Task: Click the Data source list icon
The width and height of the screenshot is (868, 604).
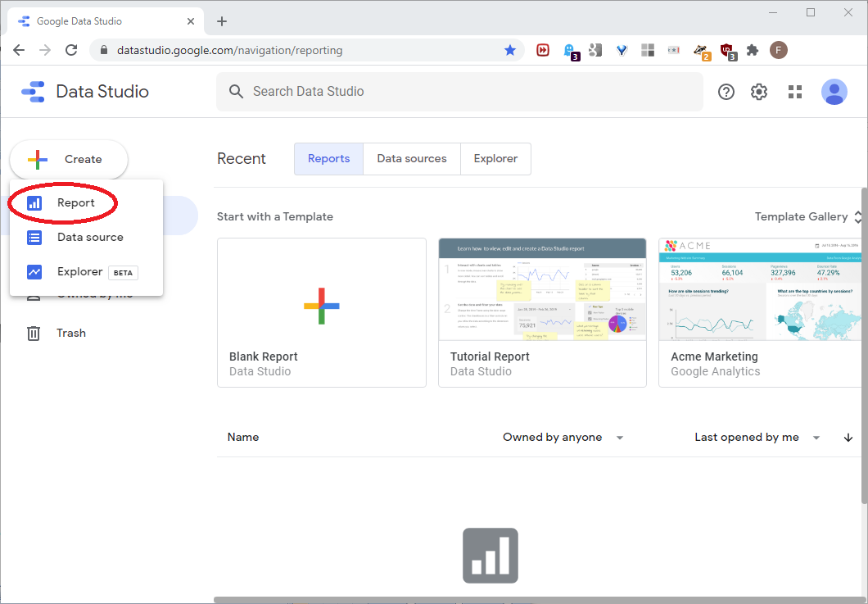Action: pos(34,238)
